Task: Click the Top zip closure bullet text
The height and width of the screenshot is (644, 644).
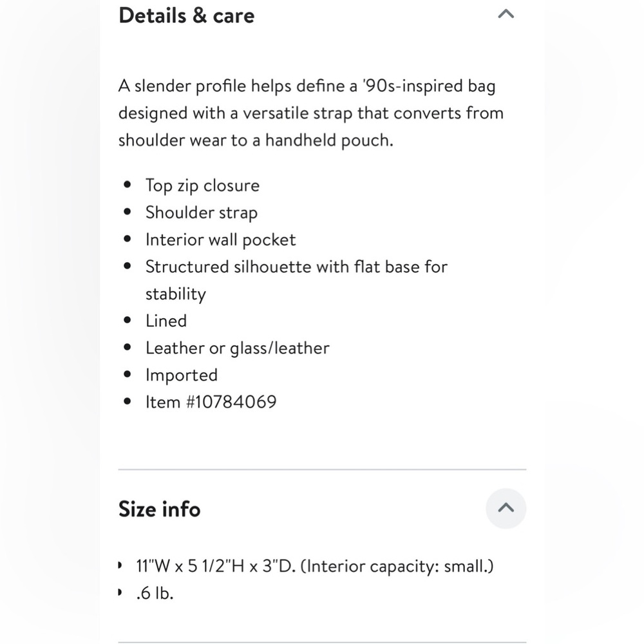Action: tap(202, 185)
